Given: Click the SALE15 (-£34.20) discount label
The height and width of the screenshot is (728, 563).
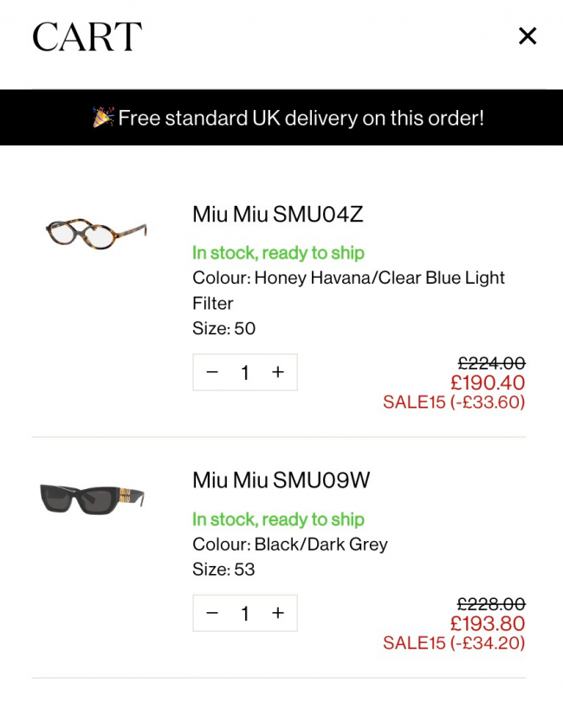Looking at the screenshot, I should [454, 643].
